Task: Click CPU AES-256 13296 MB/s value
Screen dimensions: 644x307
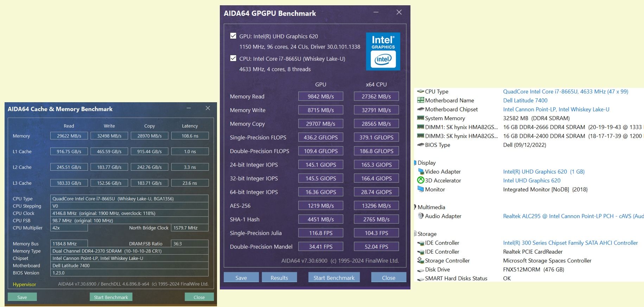Action: (x=376, y=205)
